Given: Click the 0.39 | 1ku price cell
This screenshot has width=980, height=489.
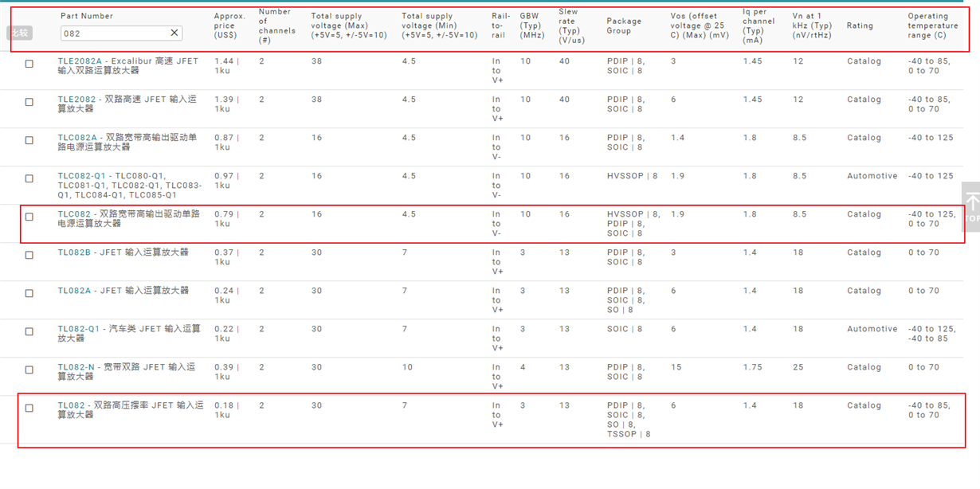Looking at the screenshot, I should coord(226,372).
